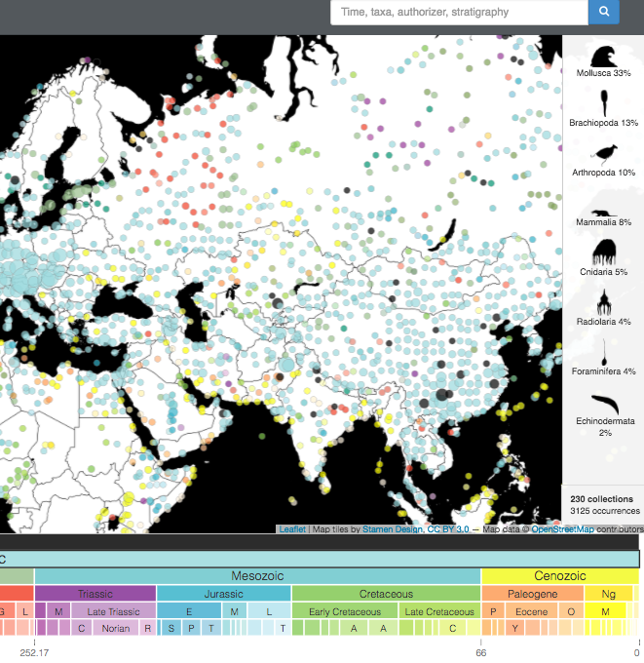The width and height of the screenshot is (644, 663).
Task: Open the Leaflet attribution link
Action: (292, 529)
